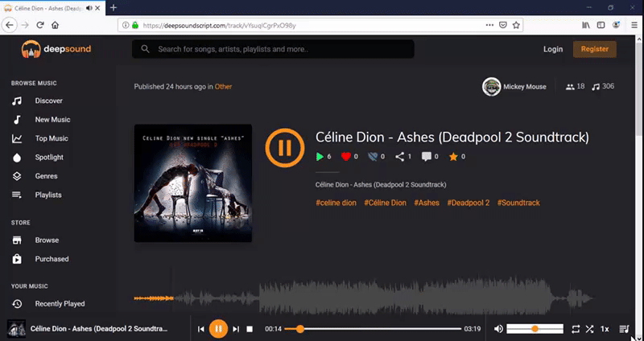Viewport: 644px width, 341px height.
Task: Go to Top Music
Action: coord(52,138)
